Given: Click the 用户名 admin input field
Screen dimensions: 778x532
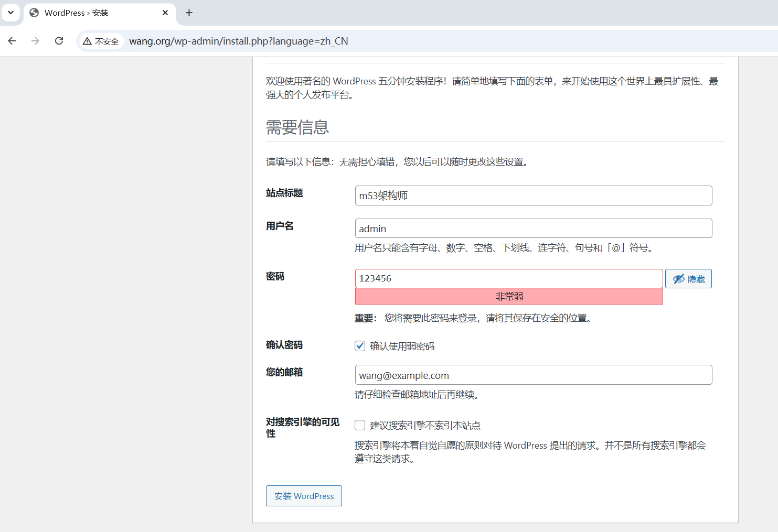Looking at the screenshot, I should coord(534,229).
